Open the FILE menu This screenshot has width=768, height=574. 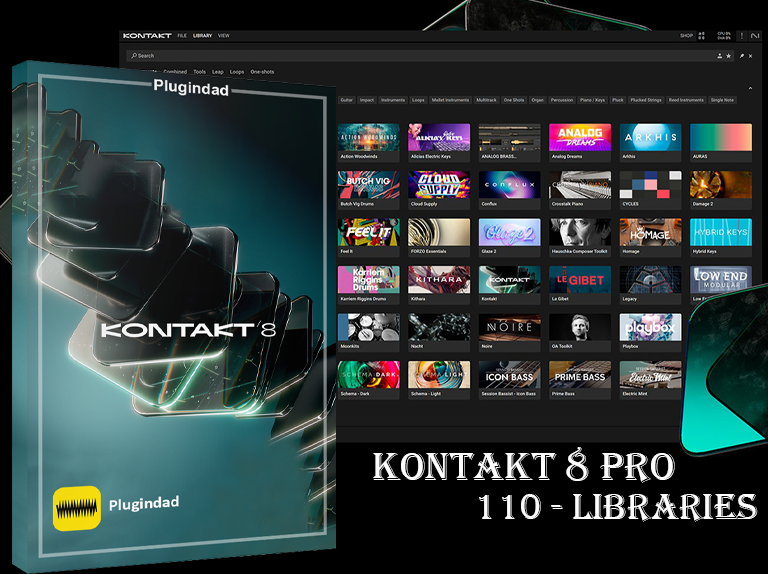pos(182,36)
